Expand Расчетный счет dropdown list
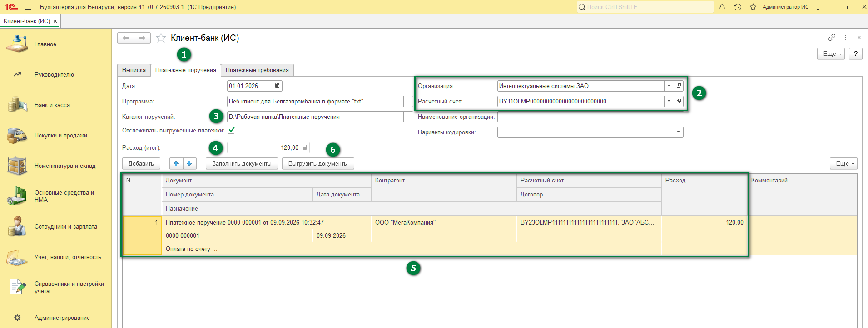Viewport: 868px width, 328px height. [x=669, y=101]
